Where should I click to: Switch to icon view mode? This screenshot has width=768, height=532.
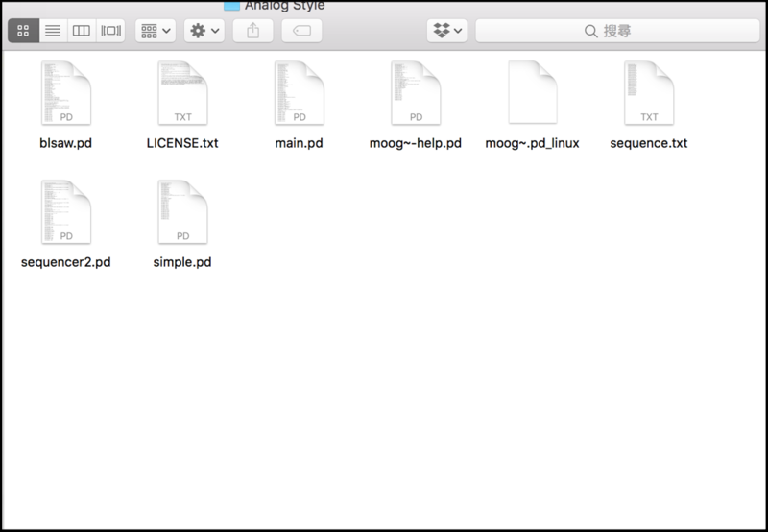click(x=23, y=31)
